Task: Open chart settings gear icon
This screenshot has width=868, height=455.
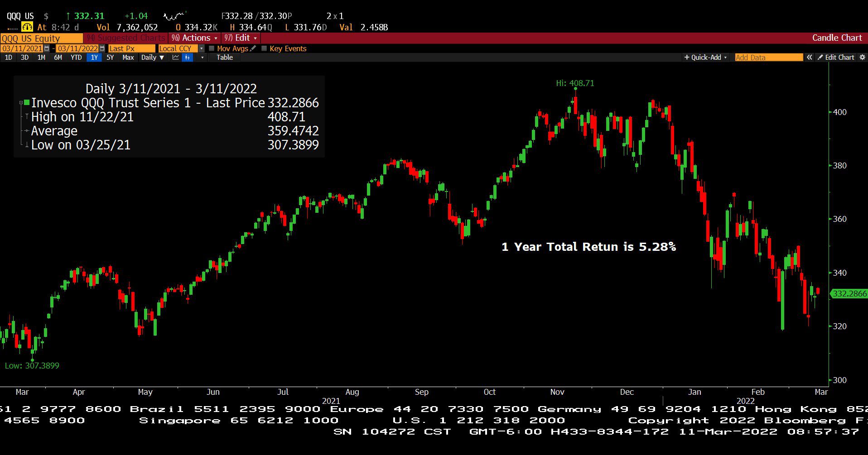Action: (x=862, y=57)
